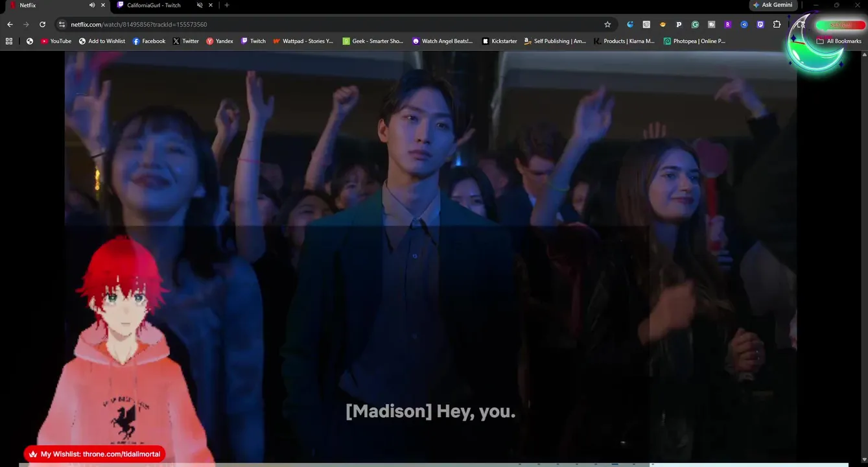868x467 pixels.
Task: Open the Twitter bookmark
Action: click(185, 41)
